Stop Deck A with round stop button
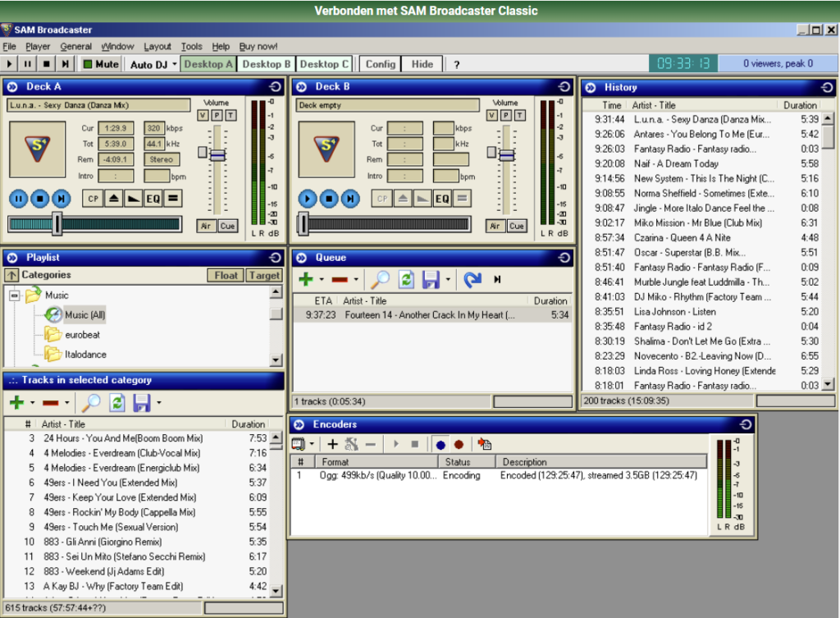This screenshot has width=840, height=618. 39,199
